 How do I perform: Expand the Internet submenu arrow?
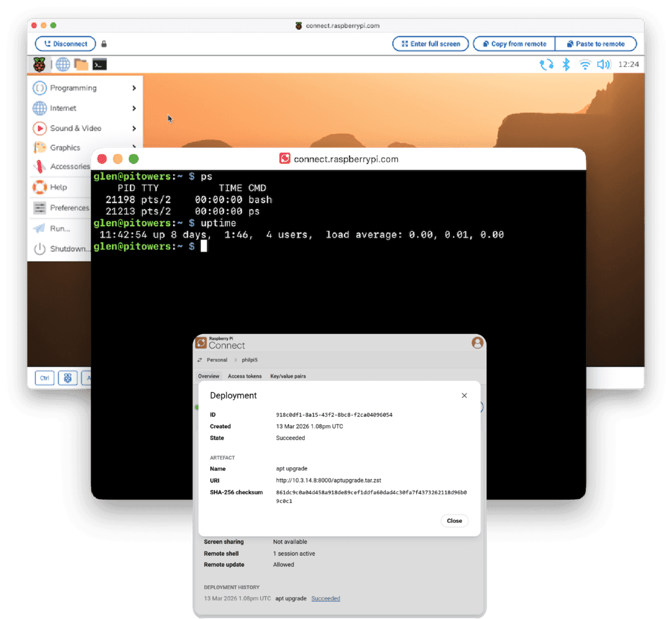(134, 108)
